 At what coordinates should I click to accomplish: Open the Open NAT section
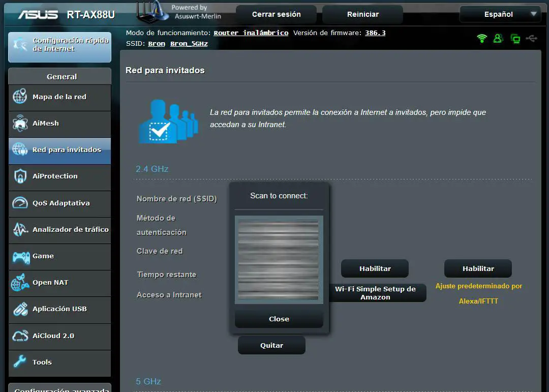coord(59,283)
